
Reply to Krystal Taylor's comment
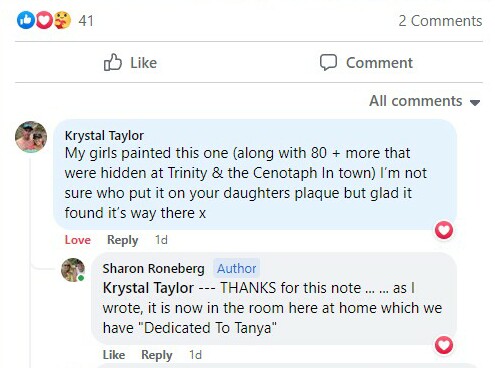[122, 240]
